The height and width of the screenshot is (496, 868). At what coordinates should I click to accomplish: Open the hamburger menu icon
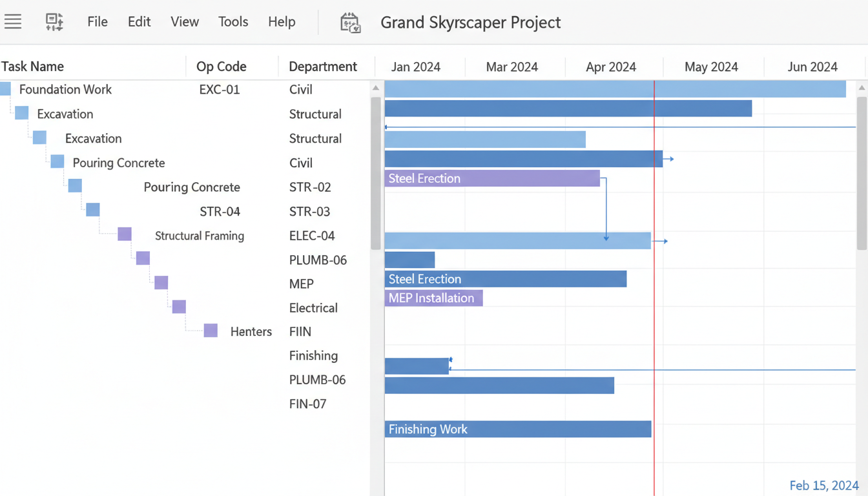[13, 21]
